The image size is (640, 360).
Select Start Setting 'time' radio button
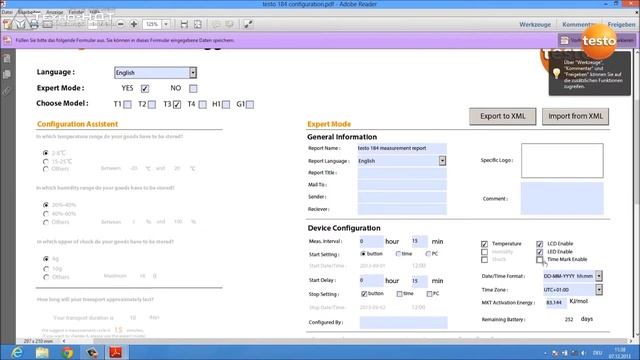pyautogui.click(x=398, y=254)
